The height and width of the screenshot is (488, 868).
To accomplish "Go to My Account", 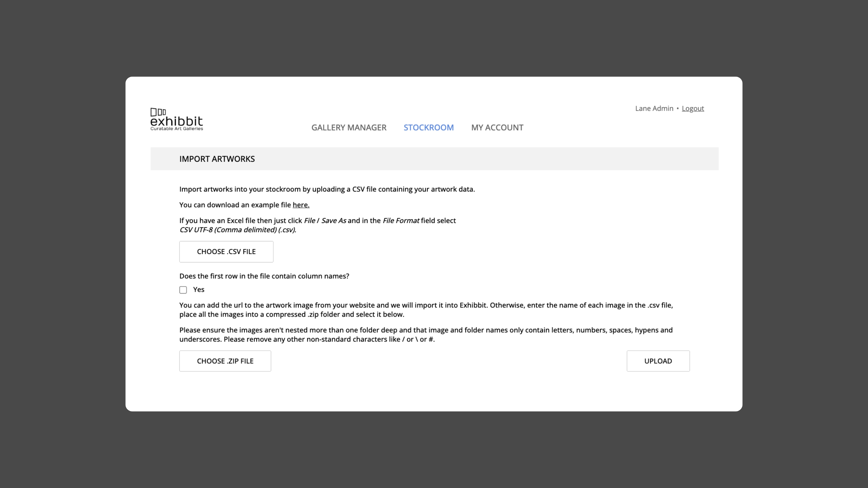I will coord(497,127).
